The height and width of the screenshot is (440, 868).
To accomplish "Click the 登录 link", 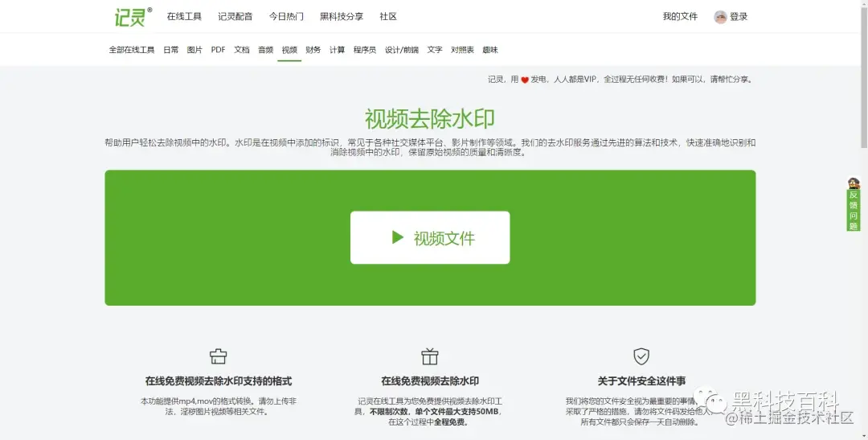I will [x=739, y=17].
